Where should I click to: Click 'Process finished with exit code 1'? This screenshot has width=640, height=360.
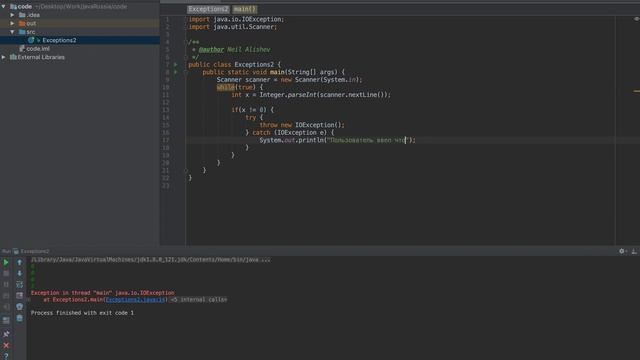click(82, 313)
